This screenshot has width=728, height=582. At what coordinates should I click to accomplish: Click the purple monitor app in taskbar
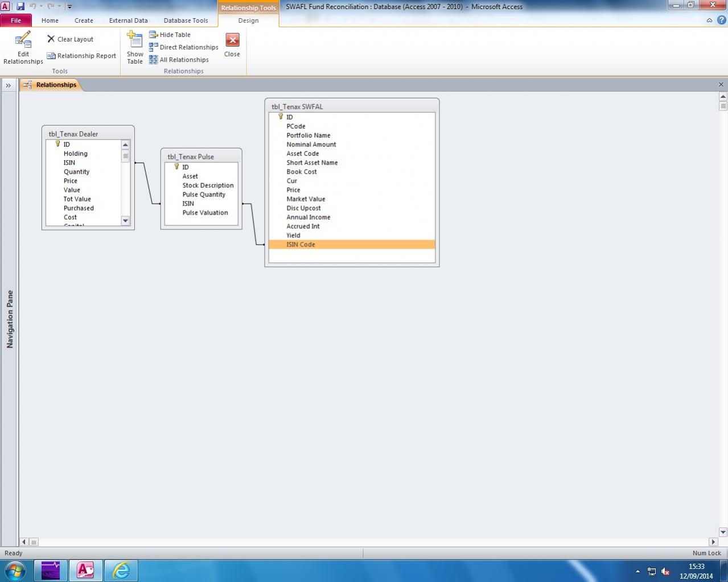coord(51,571)
